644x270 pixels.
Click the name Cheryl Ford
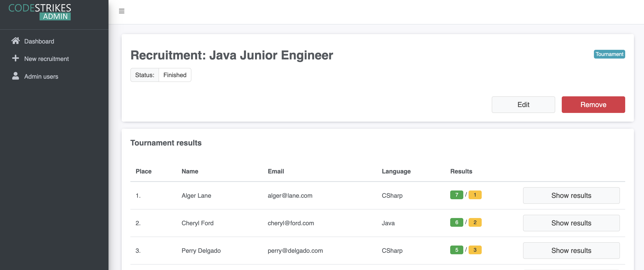click(x=198, y=223)
